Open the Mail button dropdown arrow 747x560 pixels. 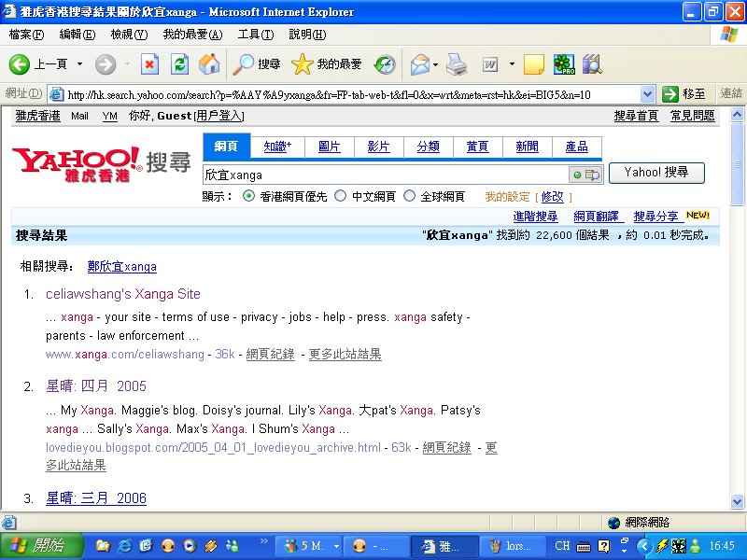click(435, 63)
